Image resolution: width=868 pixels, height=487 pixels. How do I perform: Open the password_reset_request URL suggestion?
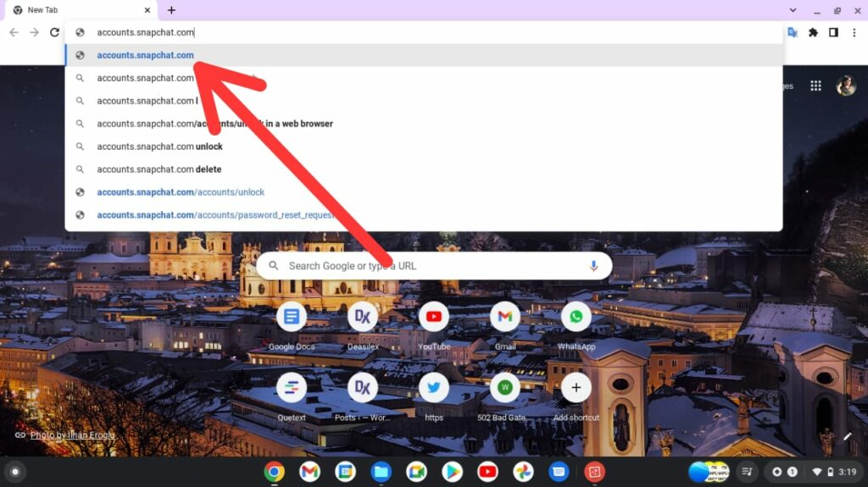424,215
